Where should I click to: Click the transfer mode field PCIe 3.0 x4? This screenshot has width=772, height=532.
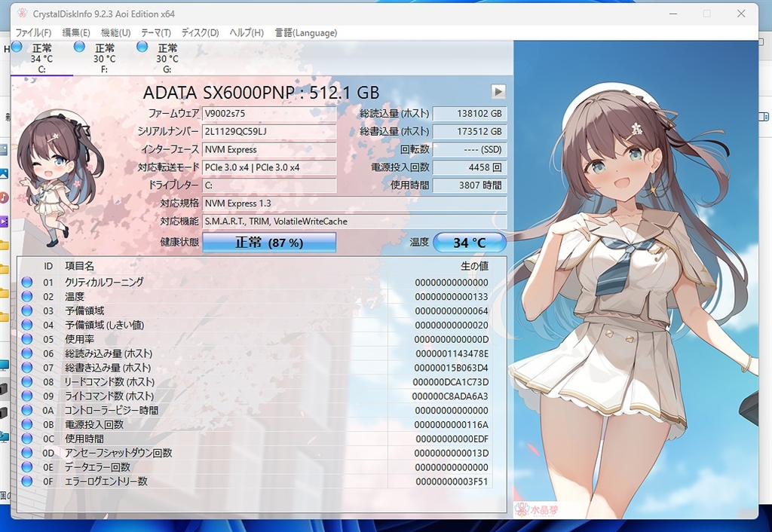269,167
